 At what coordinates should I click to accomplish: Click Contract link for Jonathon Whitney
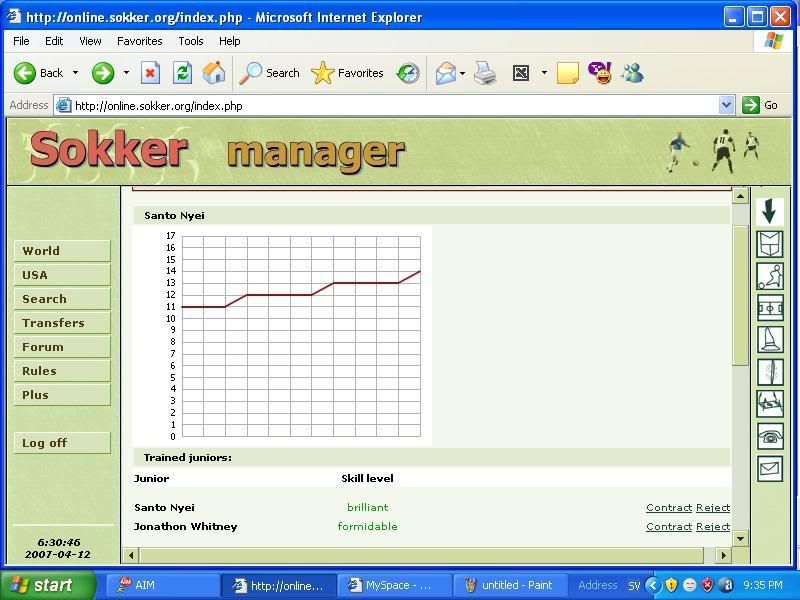pyautogui.click(x=669, y=527)
